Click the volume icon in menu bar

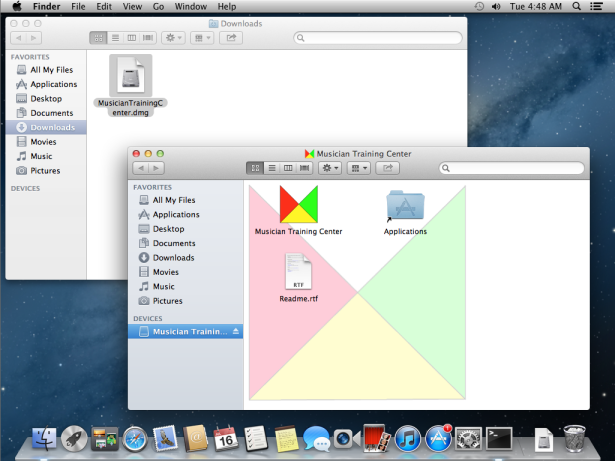click(496, 6)
